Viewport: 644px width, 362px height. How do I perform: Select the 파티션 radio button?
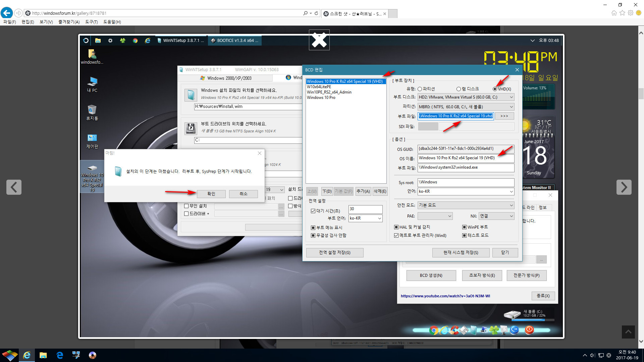click(x=420, y=89)
